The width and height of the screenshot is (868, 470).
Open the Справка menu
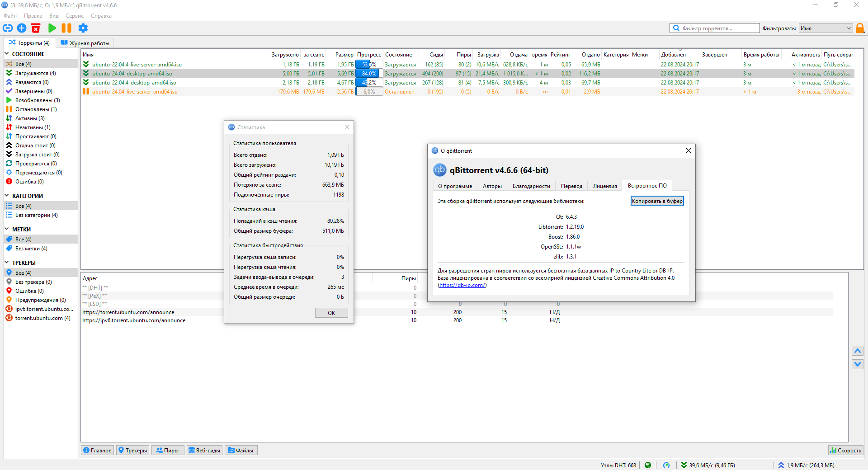tap(101, 16)
